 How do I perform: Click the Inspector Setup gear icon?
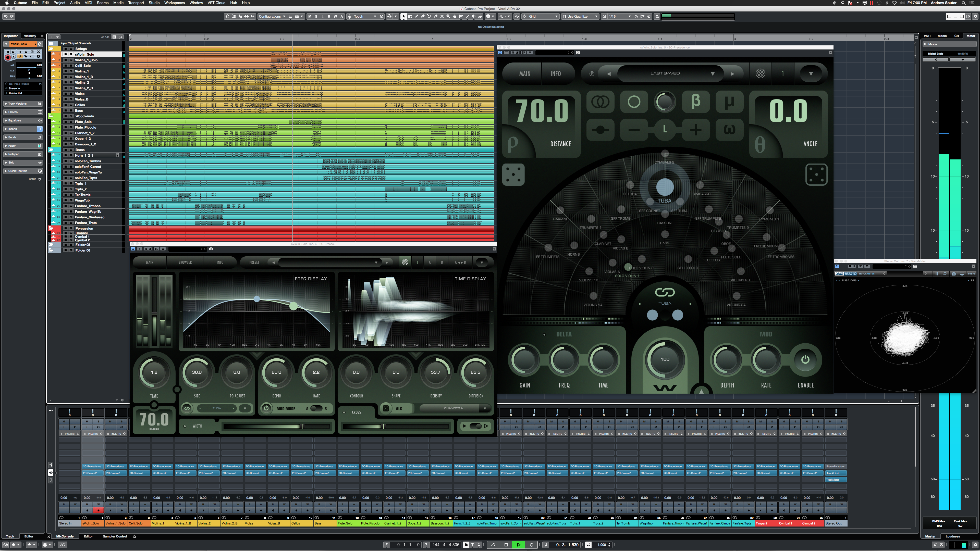pos(40,179)
